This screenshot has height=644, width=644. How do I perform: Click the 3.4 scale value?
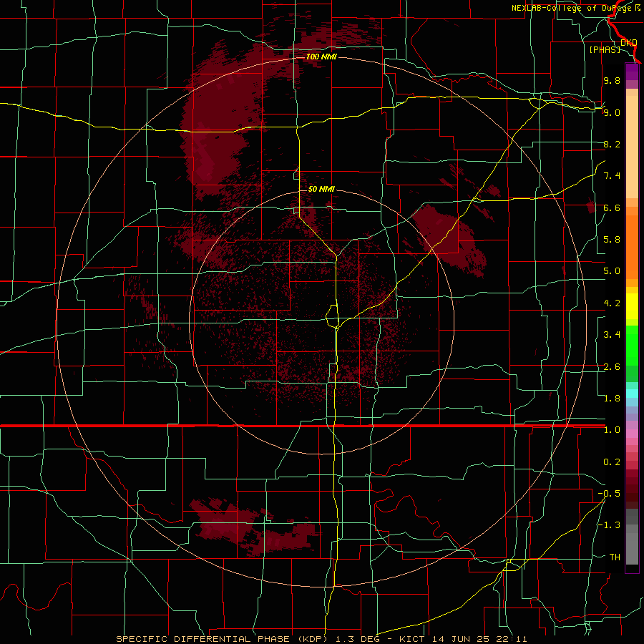coord(612,335)
